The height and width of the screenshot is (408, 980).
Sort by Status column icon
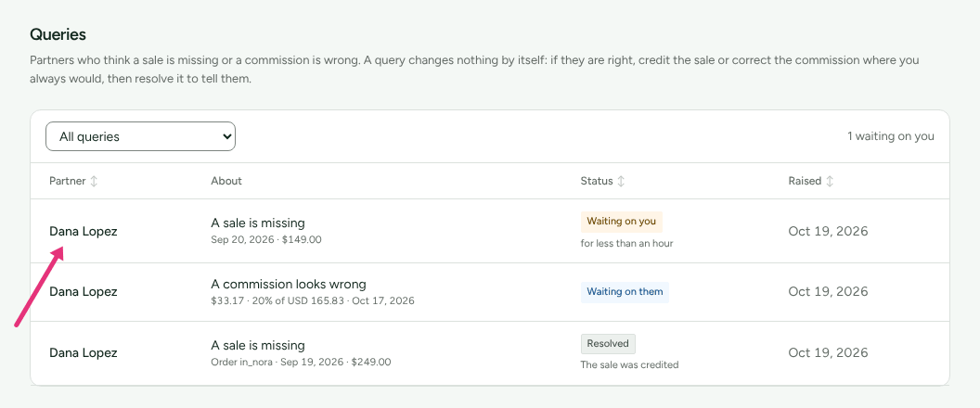(621, 181)
